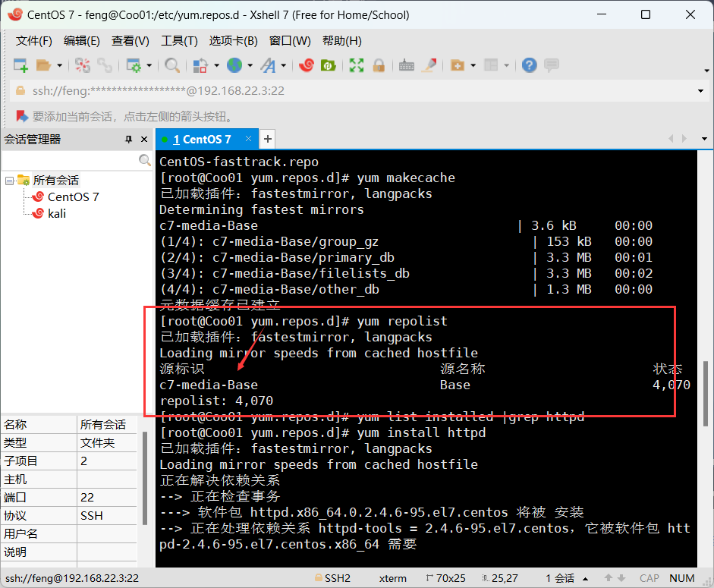Toggle full screen green arrows icon
The image size is (714, 588).
(x=357, y=65)
